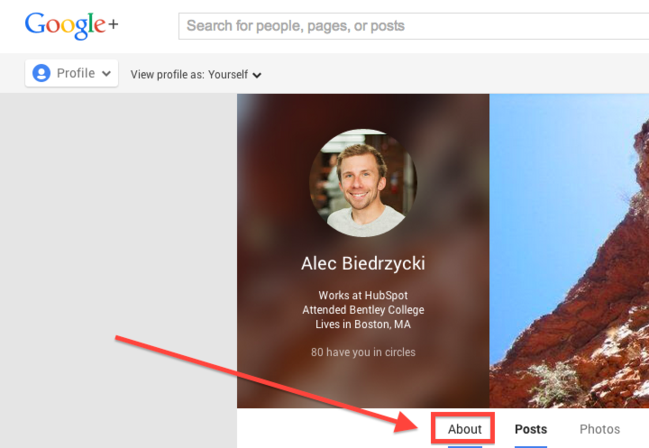Click the blurred panel behind the profile details
Image resolution: width=649 pixels, height=448 pixels.
pyautogui.click(x=270, y=380)
